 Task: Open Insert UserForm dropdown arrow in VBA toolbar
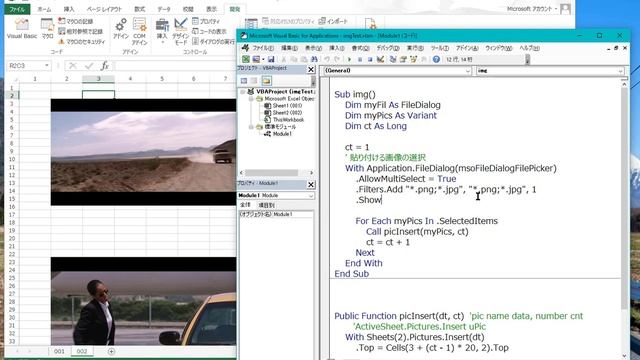tap(263, 60)
